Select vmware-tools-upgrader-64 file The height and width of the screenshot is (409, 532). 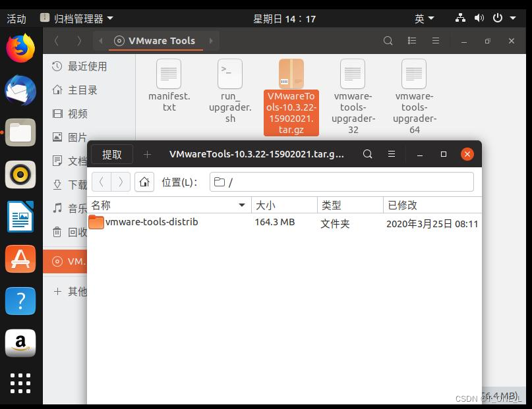click(x=414, y=97)
